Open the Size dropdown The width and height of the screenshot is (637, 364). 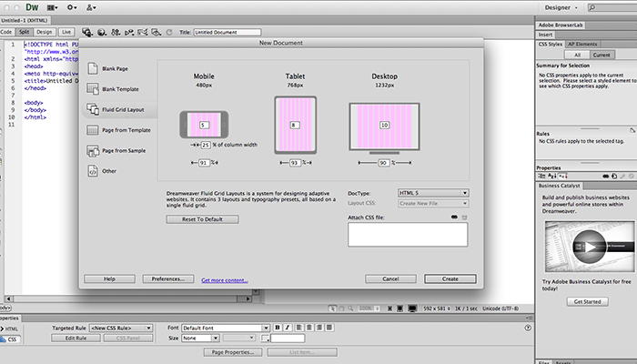point(200,338)
